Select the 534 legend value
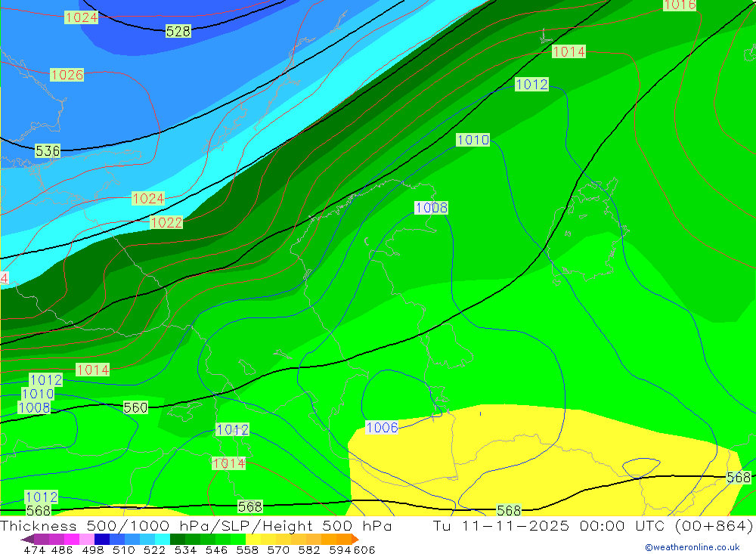 tap(186, 549)
